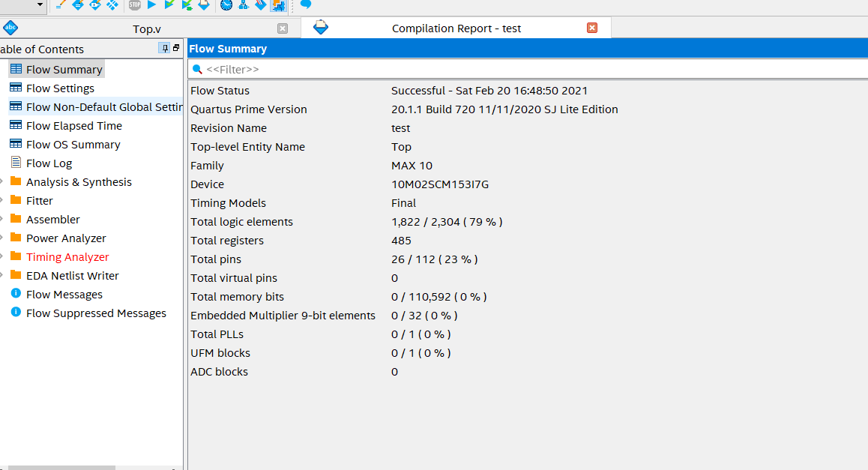Close the Top.v tab
The height and width of the screenshot is (470, 868).
283,28
